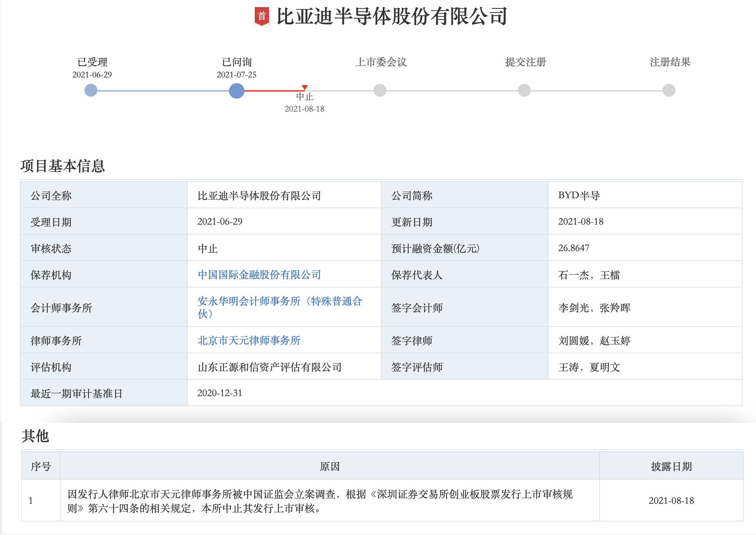This screenshot has width=756, height=535.
Task: Click the company full name value cell
Action: [x=284, y=195]
